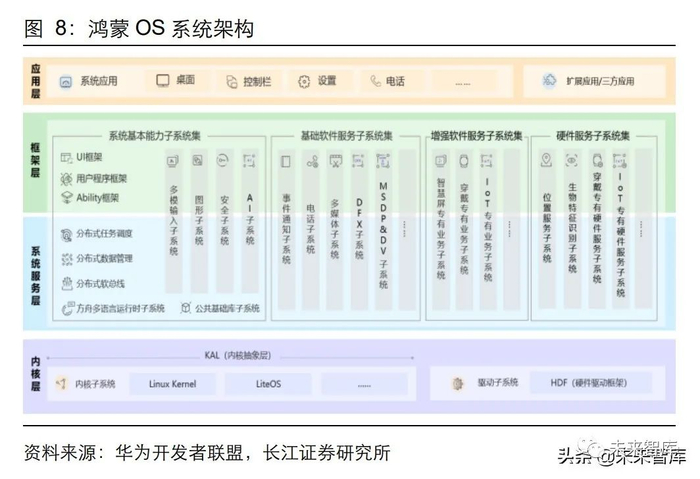
Task: Click the icon above 事件通知子系统 column
Action: pos(286,161)
